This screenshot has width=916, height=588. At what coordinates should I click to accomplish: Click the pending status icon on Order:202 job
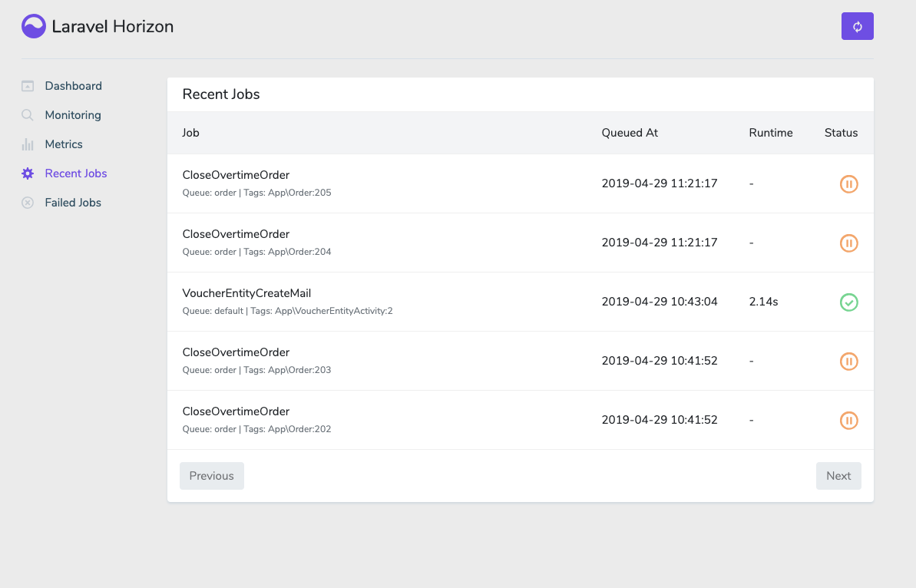(849, 420)
